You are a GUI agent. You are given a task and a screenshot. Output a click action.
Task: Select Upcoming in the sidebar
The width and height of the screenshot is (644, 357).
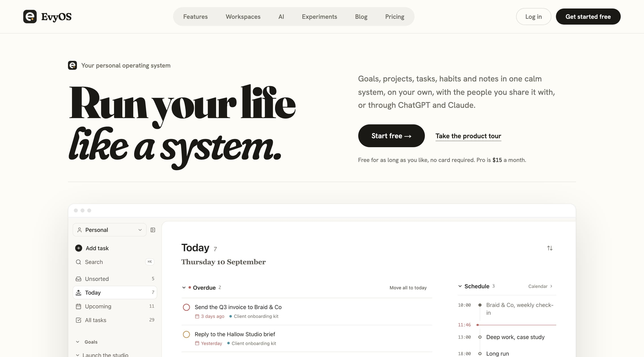[x=115, y=306]
